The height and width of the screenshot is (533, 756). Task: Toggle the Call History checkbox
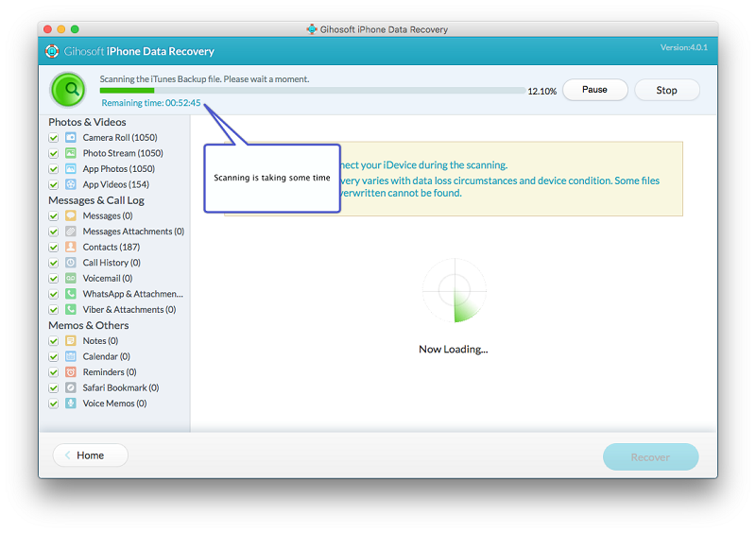coord(54,263)
